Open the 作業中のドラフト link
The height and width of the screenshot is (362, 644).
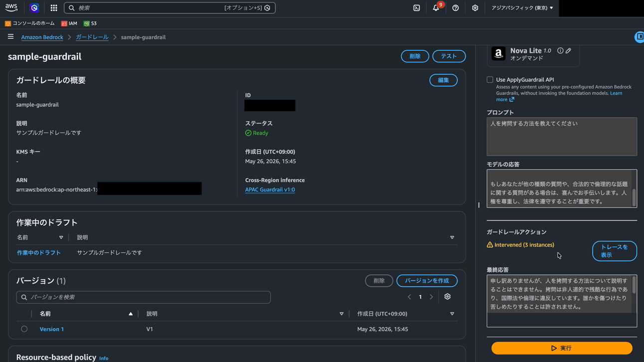39,253
